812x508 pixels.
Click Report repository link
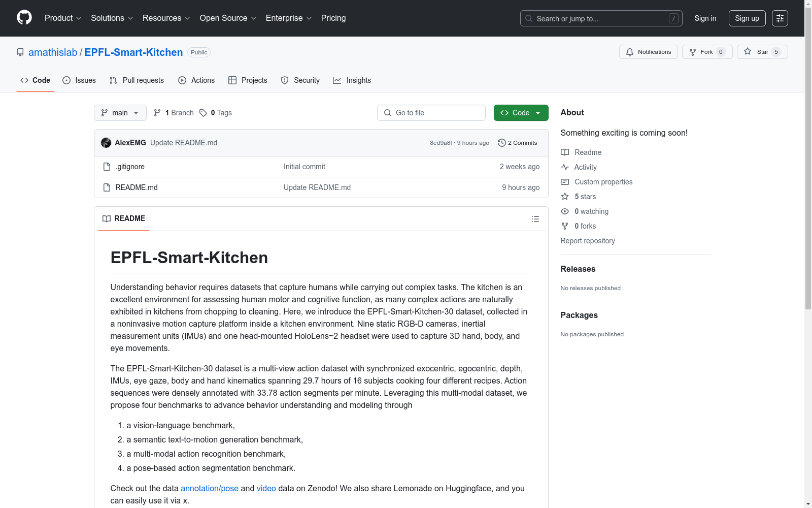[x=588, y=241]
